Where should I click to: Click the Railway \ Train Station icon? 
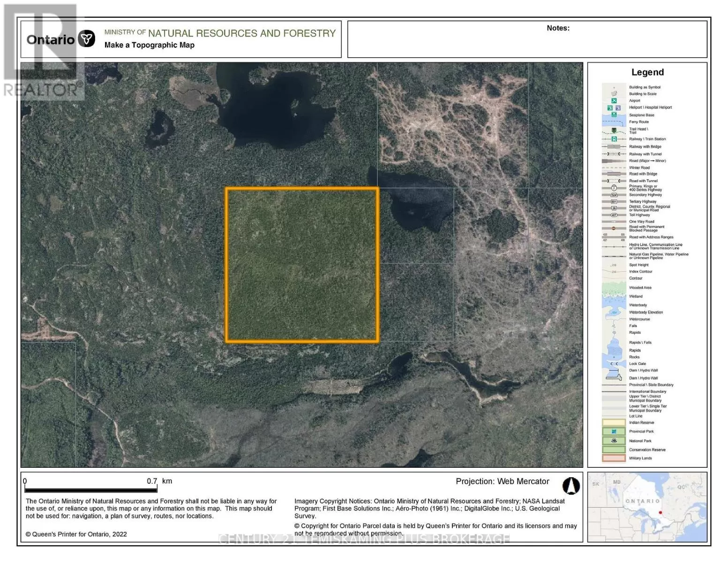tap(614, 139)
